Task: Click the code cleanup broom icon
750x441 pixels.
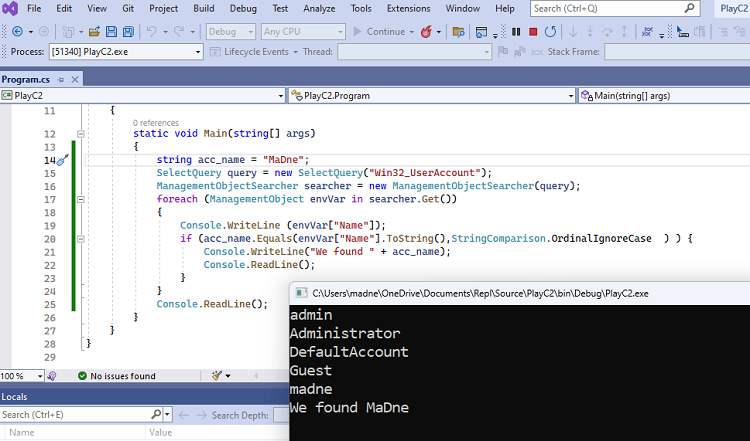Action: (217, 376)
